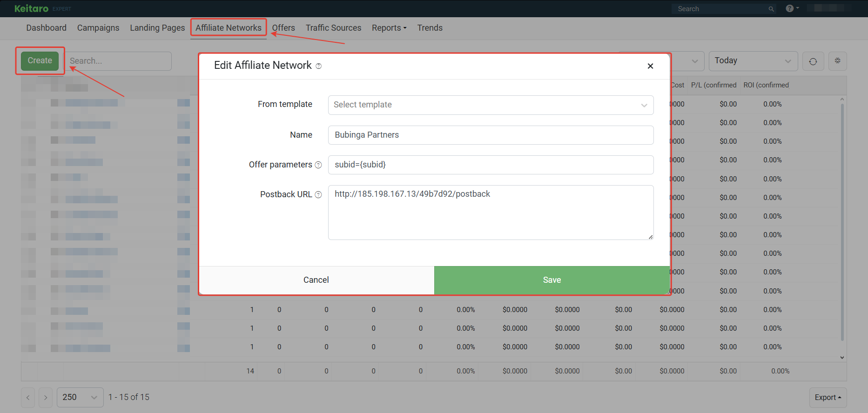The height and width of the screenshot is (413, 868).
Task: Open the Landing Pages tab
Action: [x=157, y=28]
